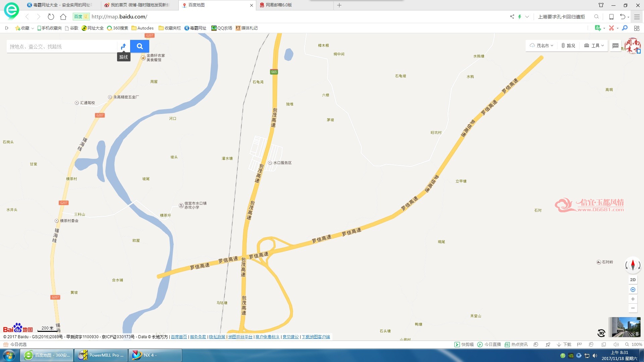
Task: Click the locate my position icon
Action: [x=633, y=290]
